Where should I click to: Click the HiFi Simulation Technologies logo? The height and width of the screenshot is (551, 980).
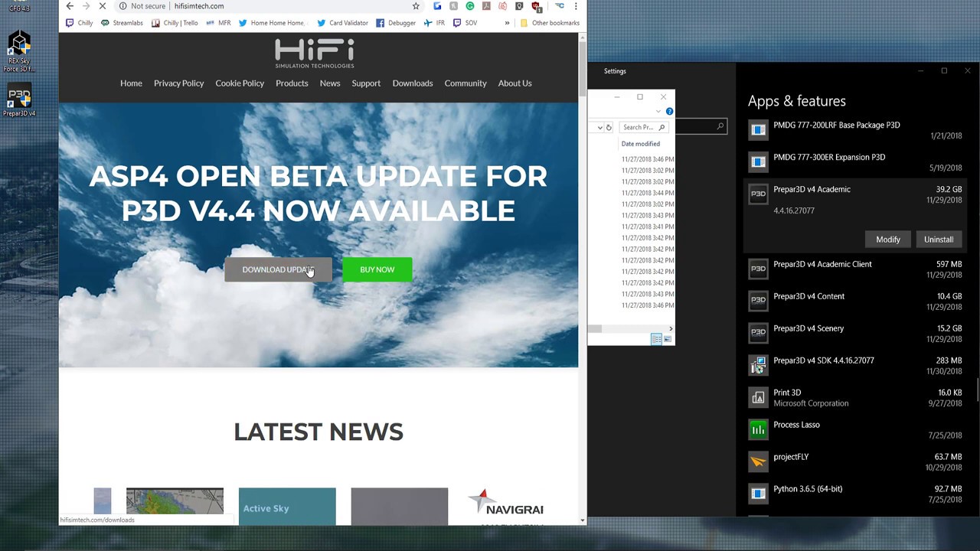tap(315, 54)
